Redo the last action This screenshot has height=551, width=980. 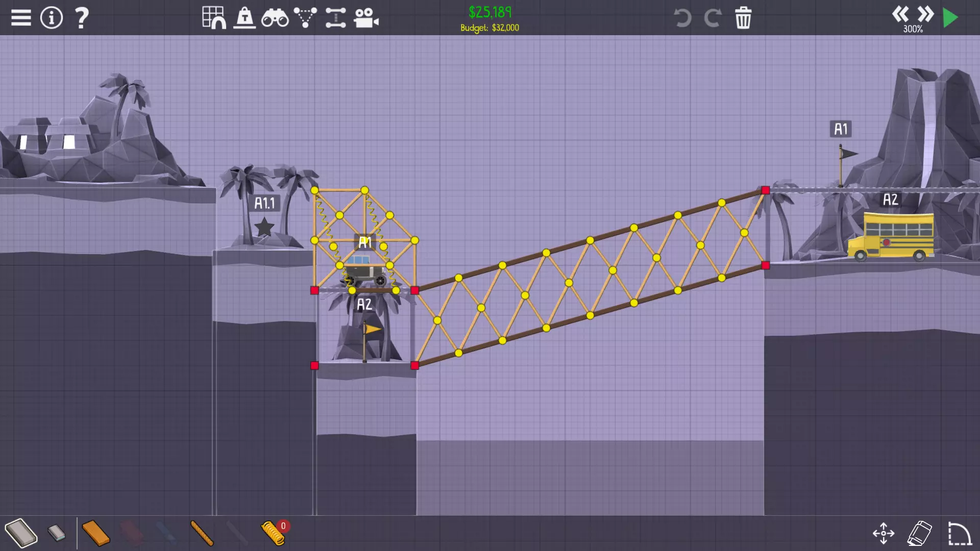pyautogui.click(x=713, y=18)
